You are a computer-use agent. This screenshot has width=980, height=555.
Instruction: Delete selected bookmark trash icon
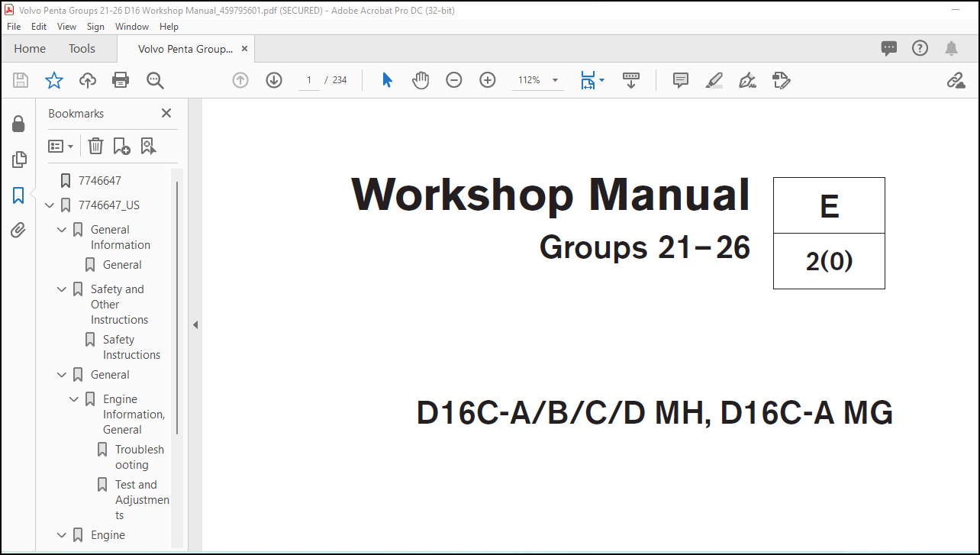point(95,146)
